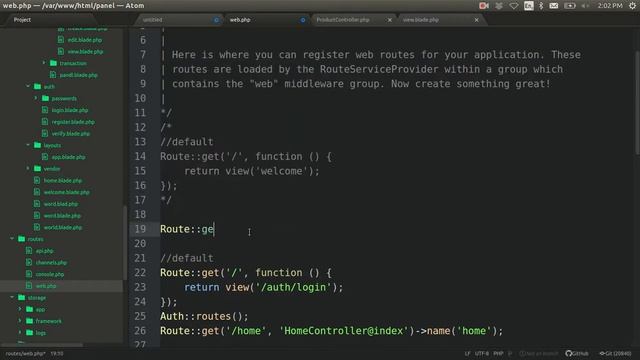
Task: Open the Git panel from status bar
Action: (615, 353)
